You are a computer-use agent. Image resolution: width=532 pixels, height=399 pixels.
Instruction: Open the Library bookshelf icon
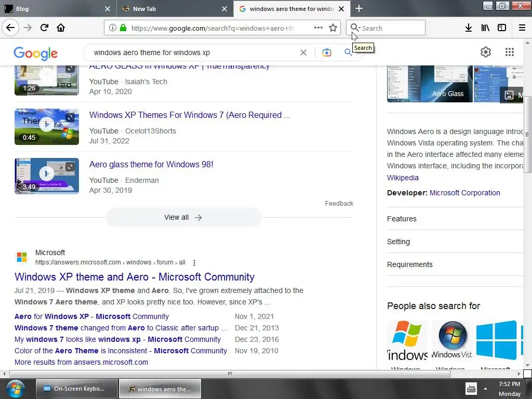tap(485, 28)
